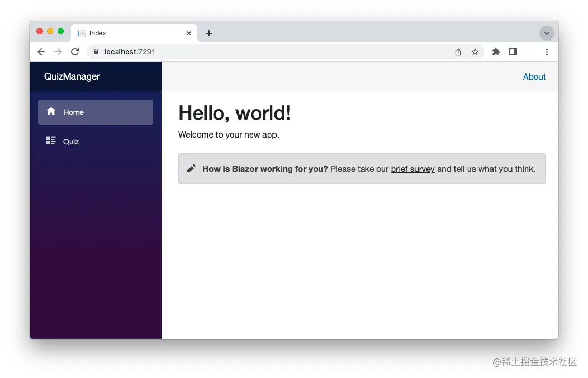Image resolution: width=588 pixels, height=378 pixels.
Task: Click the lock icon in the address bar
Action: tap(96, 52)
